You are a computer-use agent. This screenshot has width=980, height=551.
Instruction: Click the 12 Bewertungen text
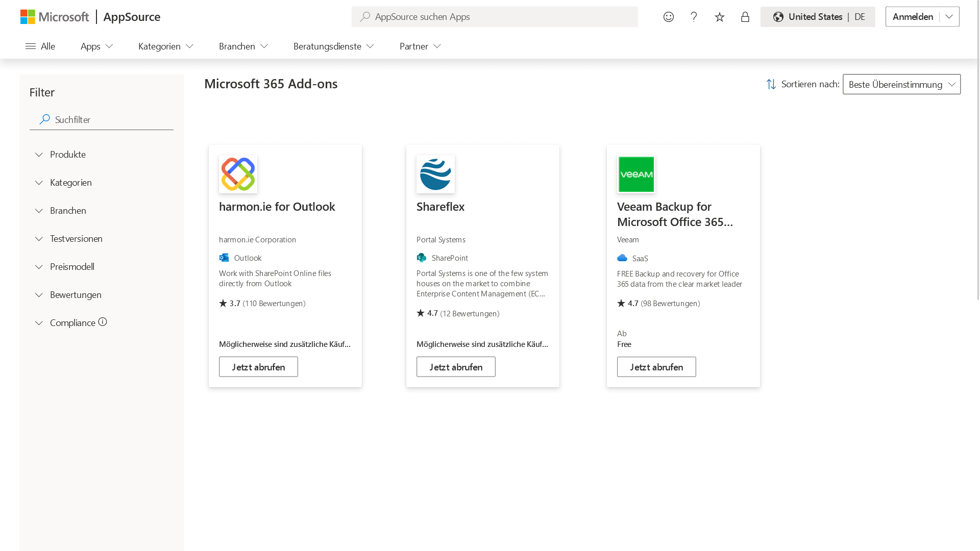(470, 313)
